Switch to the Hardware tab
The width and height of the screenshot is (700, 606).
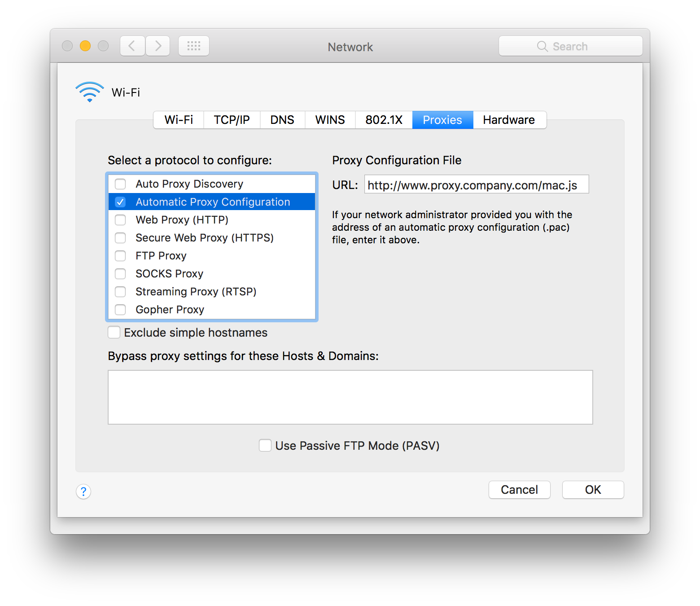click(x=510, y=120)
